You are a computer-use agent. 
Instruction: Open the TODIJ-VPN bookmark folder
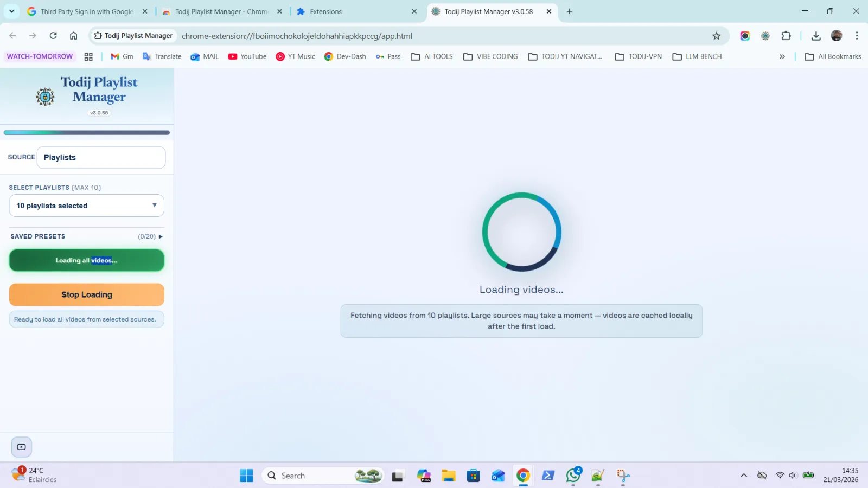638,56
